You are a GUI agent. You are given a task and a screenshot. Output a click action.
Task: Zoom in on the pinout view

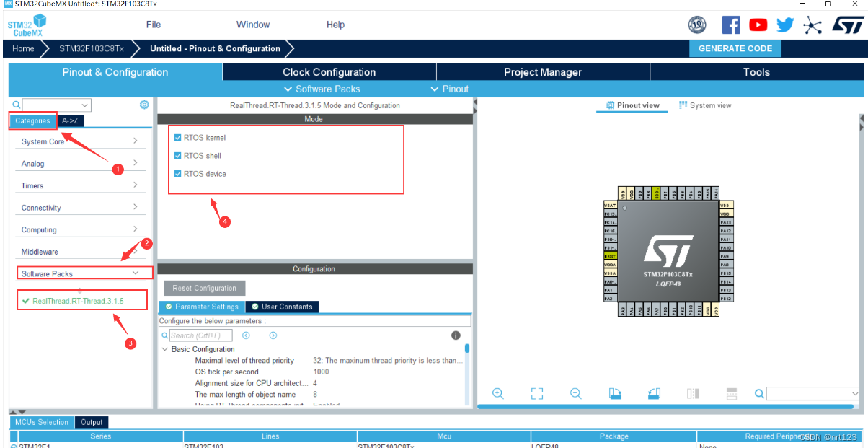coord(497,393)
